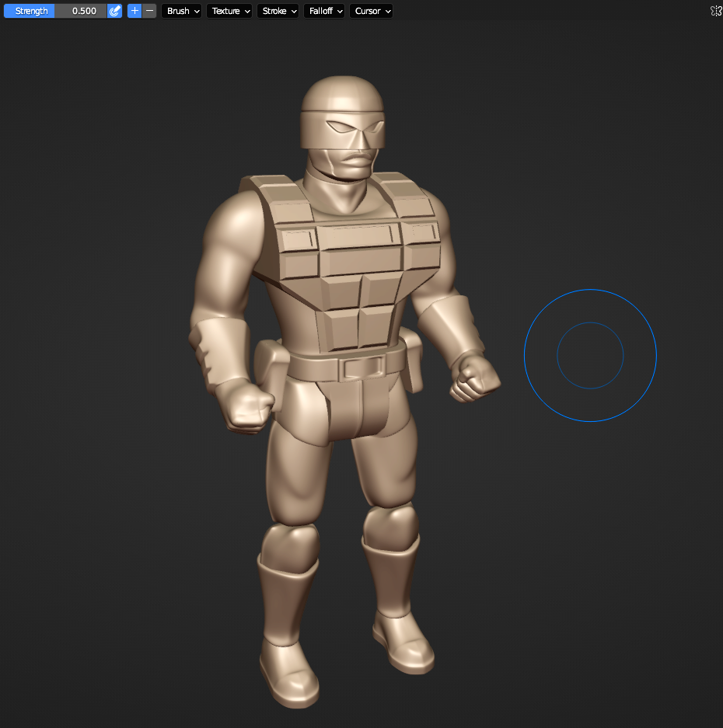723x728 pixels.
Task: Open the symmetry butterfly icon settings
Action: pos(716,11)
